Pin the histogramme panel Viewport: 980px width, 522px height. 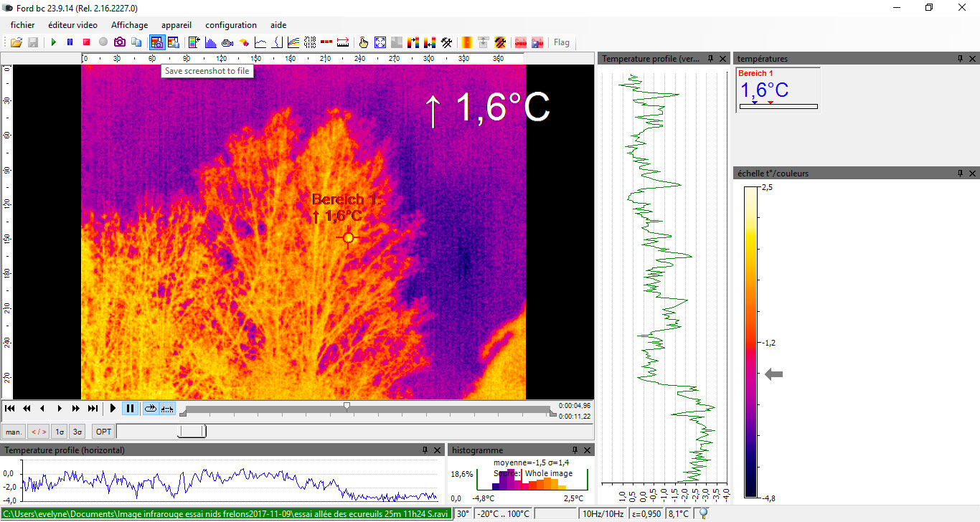tap(575, 450)
